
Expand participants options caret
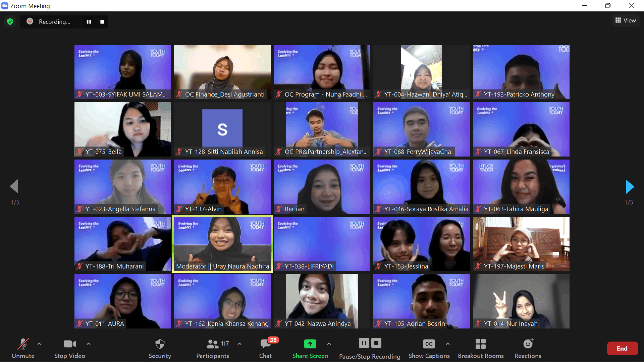pos(239,344)
